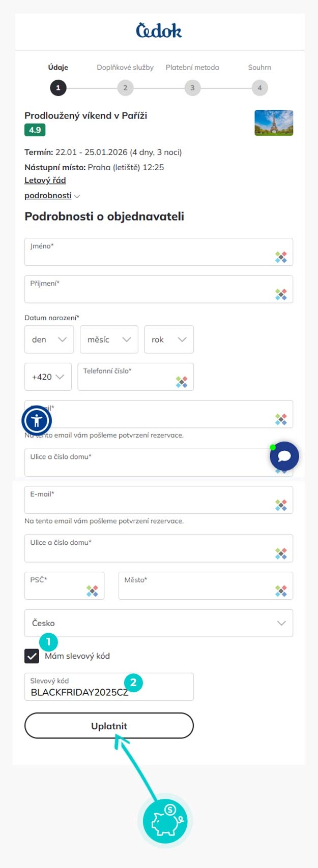
Task: Click autofill icon in Telefonní číslo field
Action: click(x=182, y=382)
